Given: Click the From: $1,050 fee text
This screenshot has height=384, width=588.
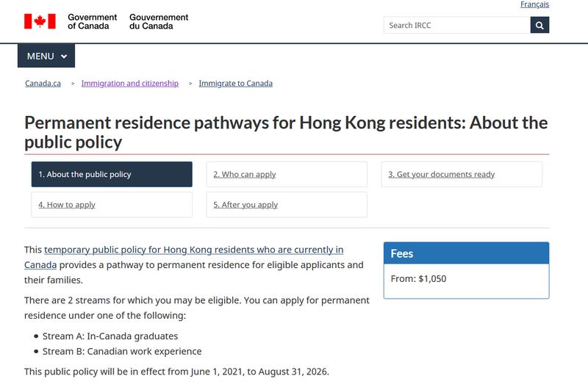Looking at the screenshot, I should click(418, 279).
